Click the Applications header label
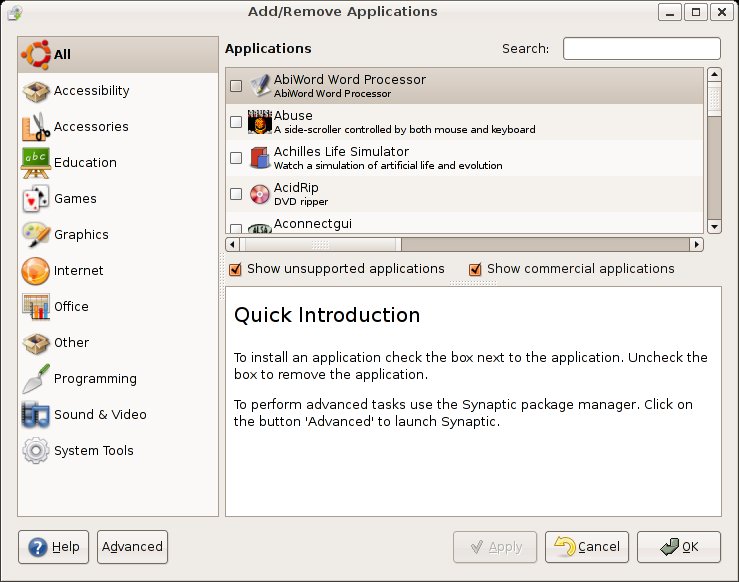The image size is (739, 582). point(268,49)
